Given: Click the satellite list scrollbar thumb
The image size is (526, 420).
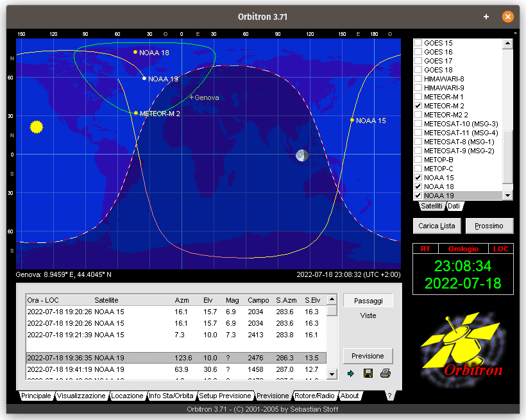Looking at the screenshot, I should pyautogui.click(x=507, y=157).
